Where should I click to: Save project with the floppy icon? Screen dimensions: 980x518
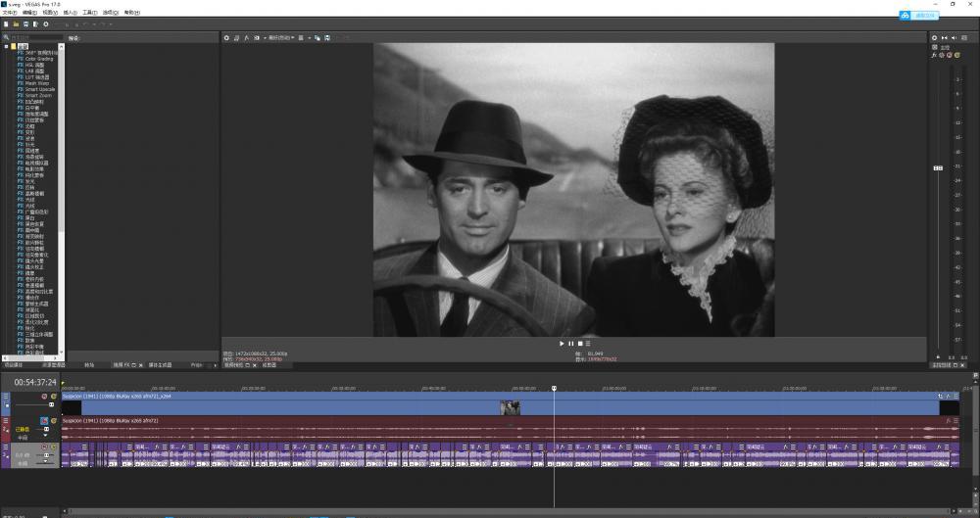click(x=25, y=24)
